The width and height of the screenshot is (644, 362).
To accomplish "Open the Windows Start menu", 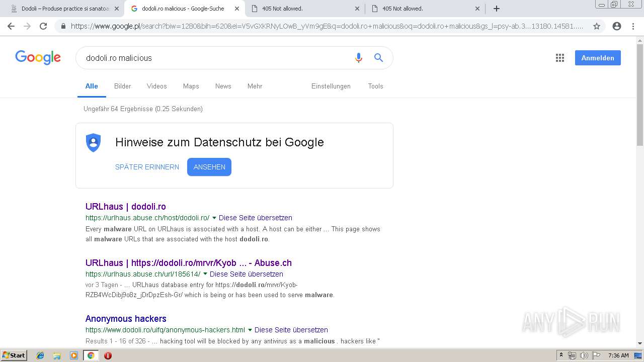I will pos(14,355).
